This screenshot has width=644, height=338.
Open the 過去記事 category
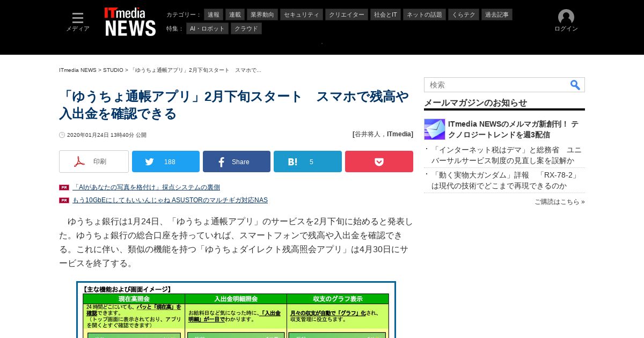[497, 14]
